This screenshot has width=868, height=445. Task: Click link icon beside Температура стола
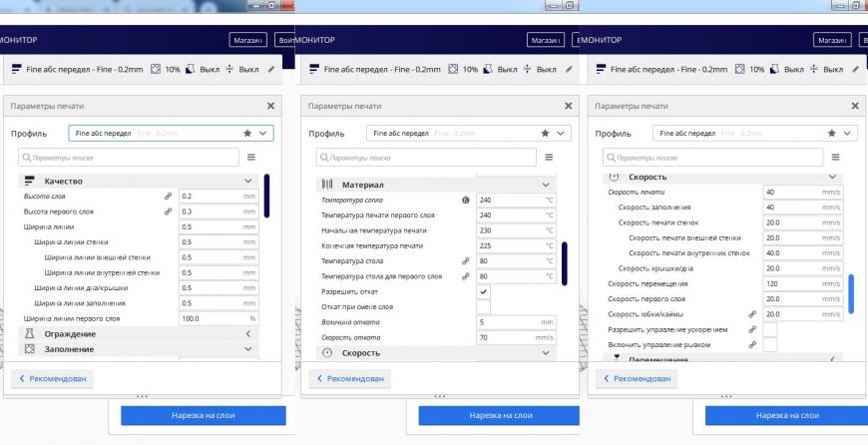click(466, 261)
